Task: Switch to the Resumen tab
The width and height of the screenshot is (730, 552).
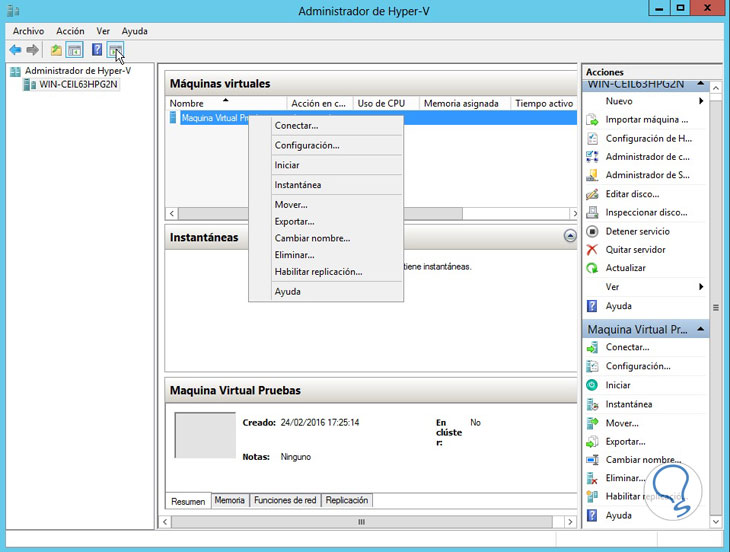Action: coord(188,501)
